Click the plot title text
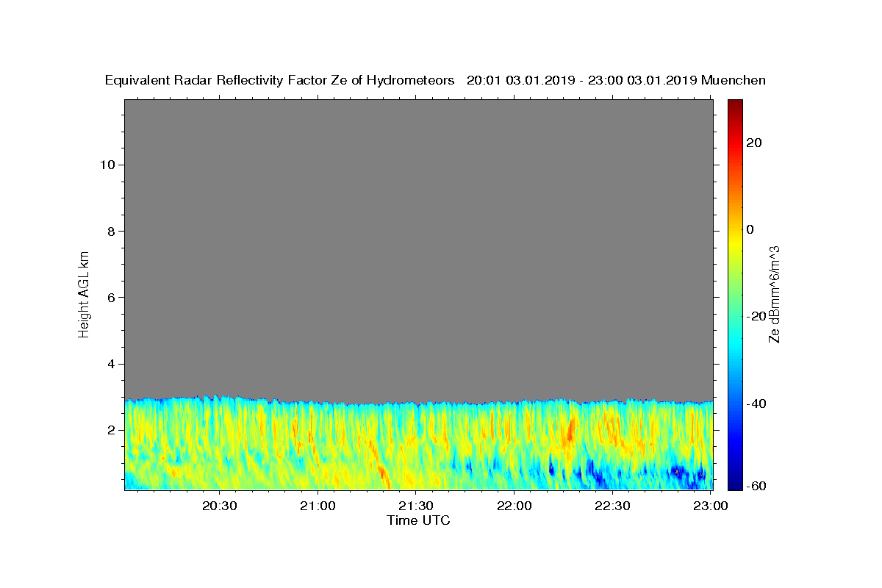The image size is (882, 588). 435,80
